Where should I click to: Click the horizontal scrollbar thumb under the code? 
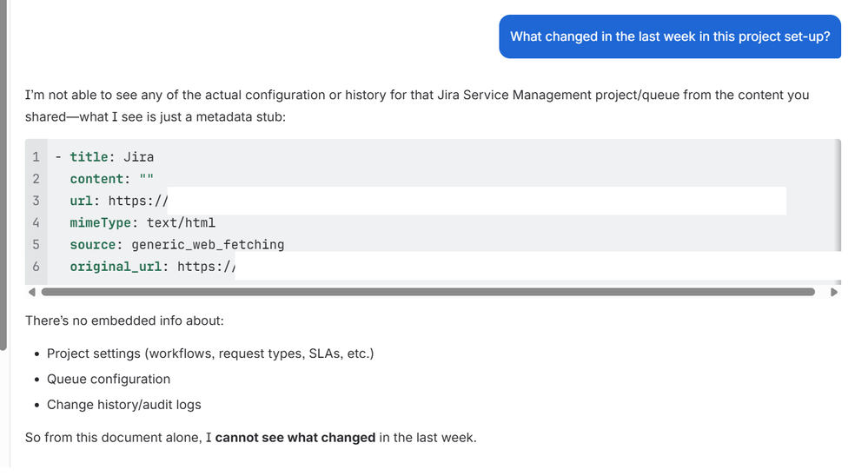pos(427,293)
